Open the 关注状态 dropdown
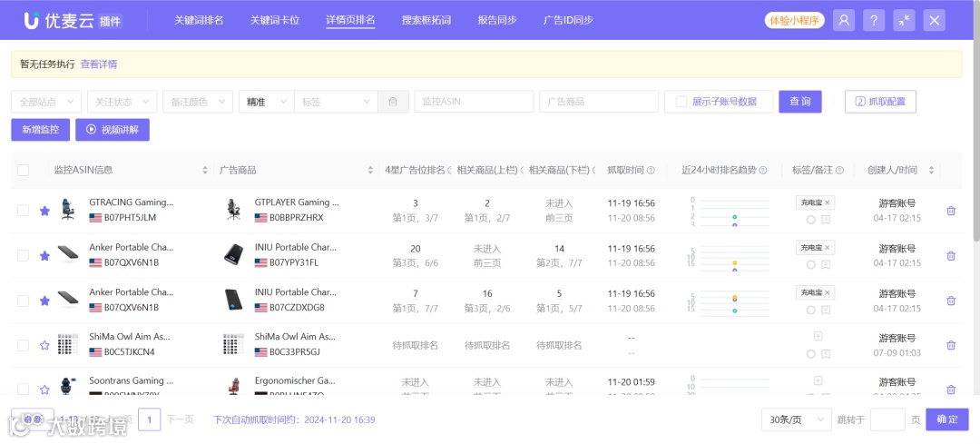Image resolution: width=980 pixels, height=444 pixels. (122, 102)
